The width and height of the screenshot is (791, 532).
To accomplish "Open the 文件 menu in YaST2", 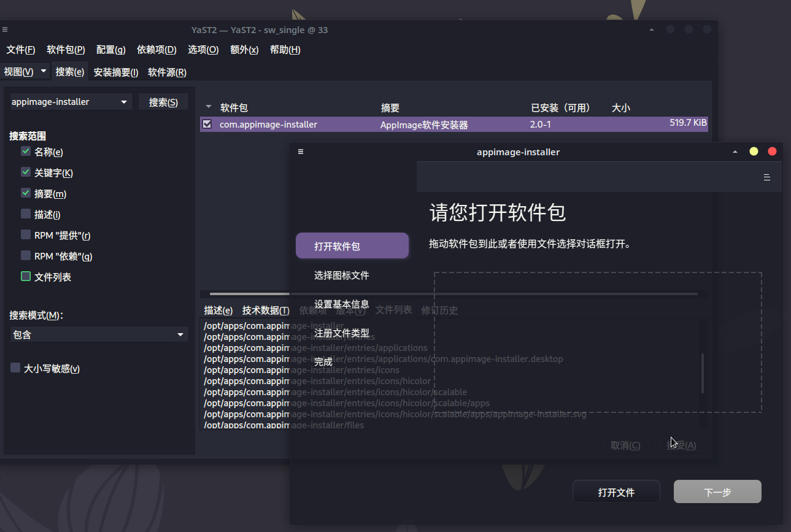I will click(20, 50).
